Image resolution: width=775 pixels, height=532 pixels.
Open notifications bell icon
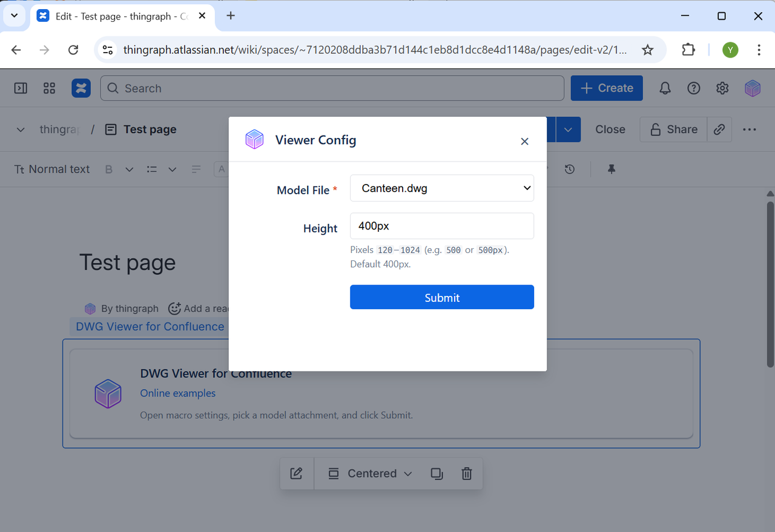665,88
